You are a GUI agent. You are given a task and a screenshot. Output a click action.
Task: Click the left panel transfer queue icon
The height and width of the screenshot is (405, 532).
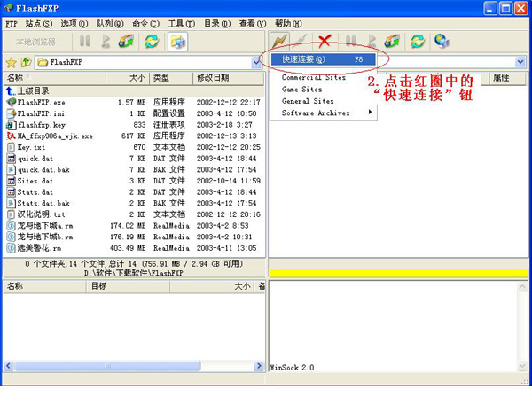tap(128, 41)
